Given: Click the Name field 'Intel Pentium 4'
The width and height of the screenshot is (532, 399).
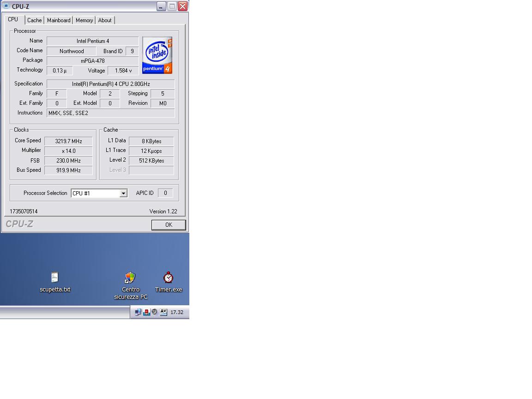Looking at the screenshot, I should pos(93,41).
